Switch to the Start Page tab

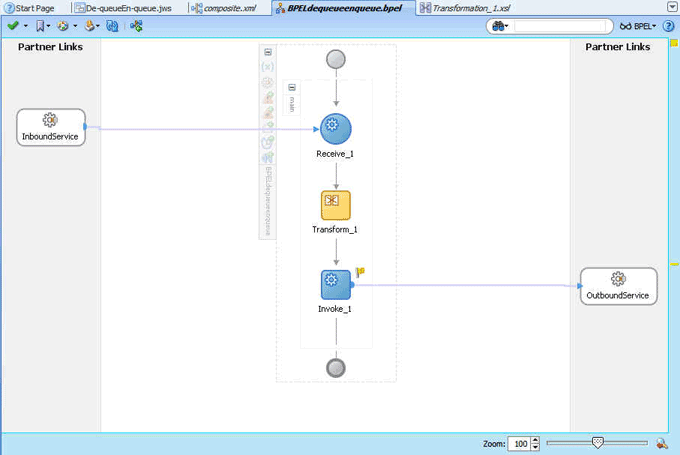[x=29, y=8]
